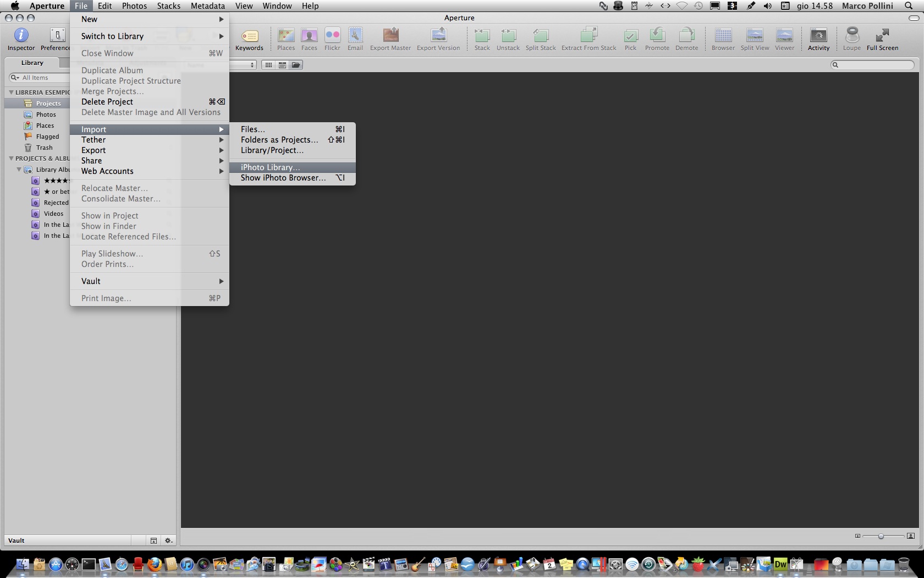
Task: Choose Files… from Import submenu
Action: 293,129
